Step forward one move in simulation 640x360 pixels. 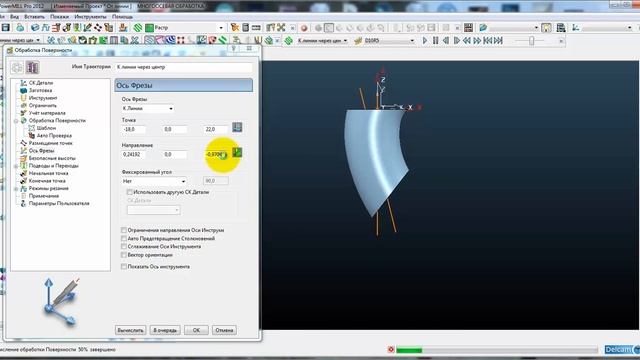pyautogui.click(x=456, y=40)
